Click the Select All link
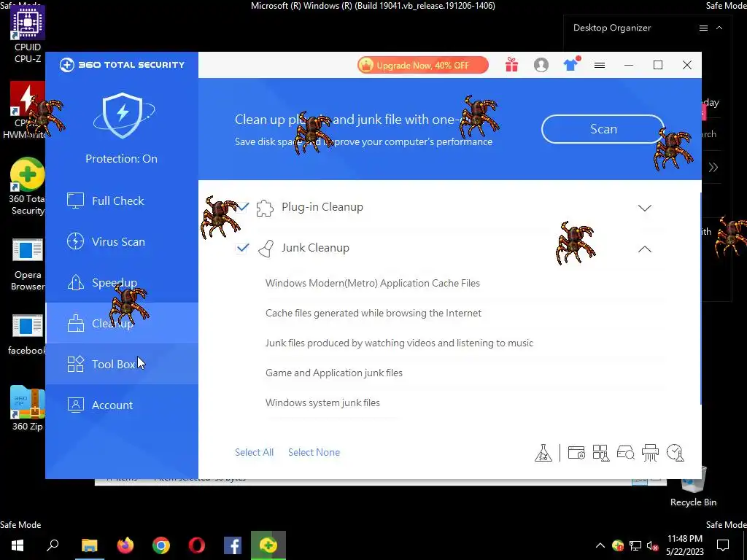747x560 pixels. [254, 452]
